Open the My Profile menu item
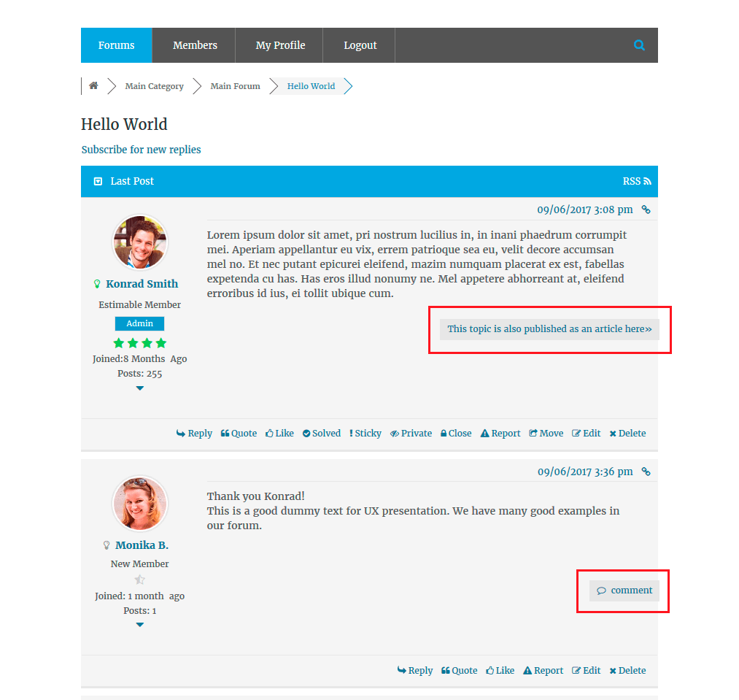Image resolution: width=739 pixels, height=700 pixels. point(279,45)
